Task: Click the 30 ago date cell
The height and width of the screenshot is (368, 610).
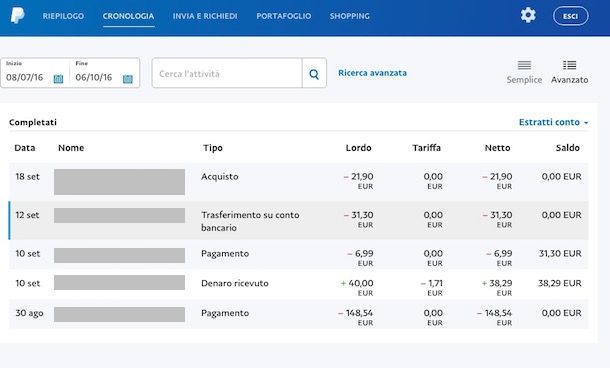Action: (29, 313)
